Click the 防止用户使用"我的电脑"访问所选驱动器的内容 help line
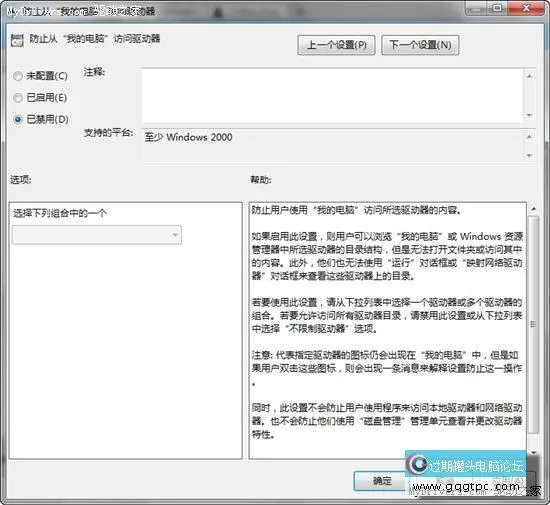 pyautogui.click(x=356, y=210)
